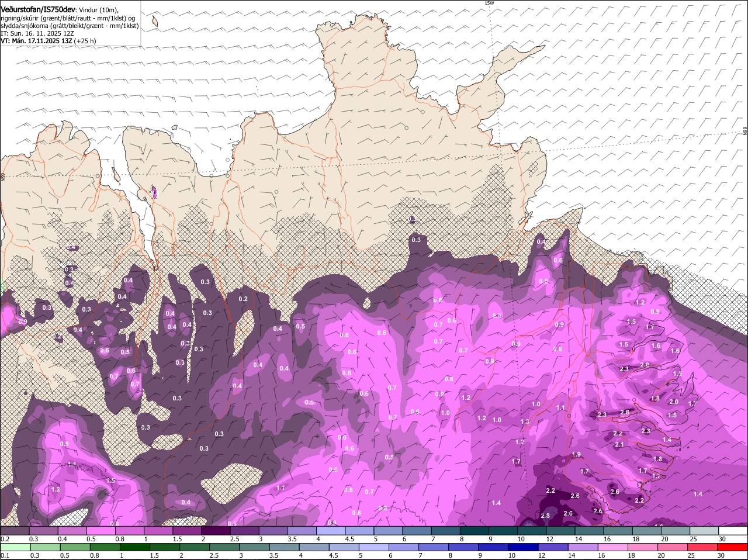The image size is (748, 560).
Task: Click the white swatch at 30 in the upper legend
Action: coord(733,531)
